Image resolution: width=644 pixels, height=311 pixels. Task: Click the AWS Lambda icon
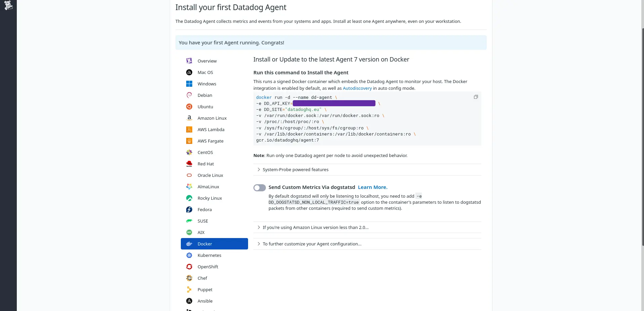pyautogui.click(x=189, y=129)
